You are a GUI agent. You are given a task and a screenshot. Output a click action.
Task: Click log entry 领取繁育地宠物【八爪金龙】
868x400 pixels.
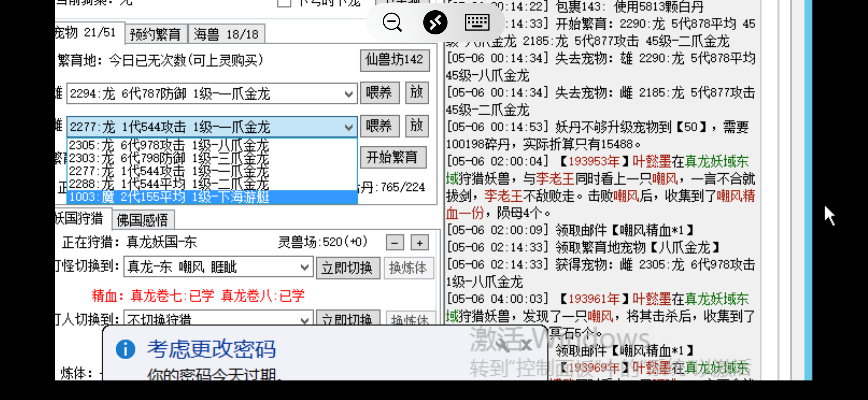point(583,248)
